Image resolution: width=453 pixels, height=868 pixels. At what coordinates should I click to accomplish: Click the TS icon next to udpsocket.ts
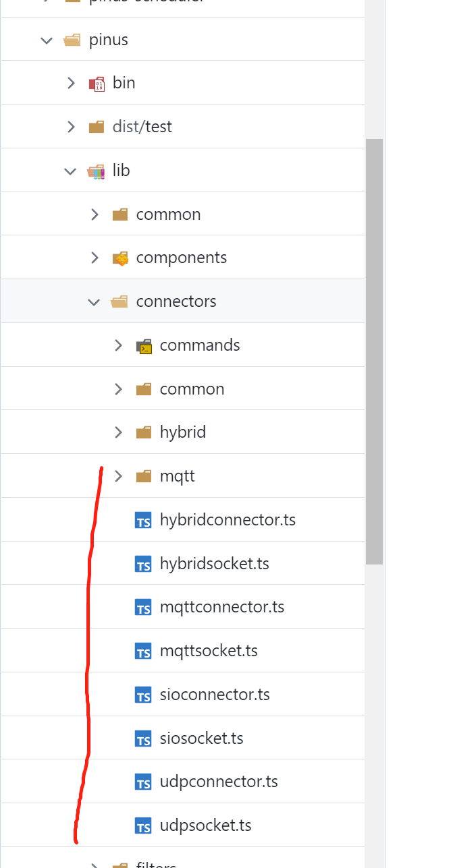click(x=143, y=825)
